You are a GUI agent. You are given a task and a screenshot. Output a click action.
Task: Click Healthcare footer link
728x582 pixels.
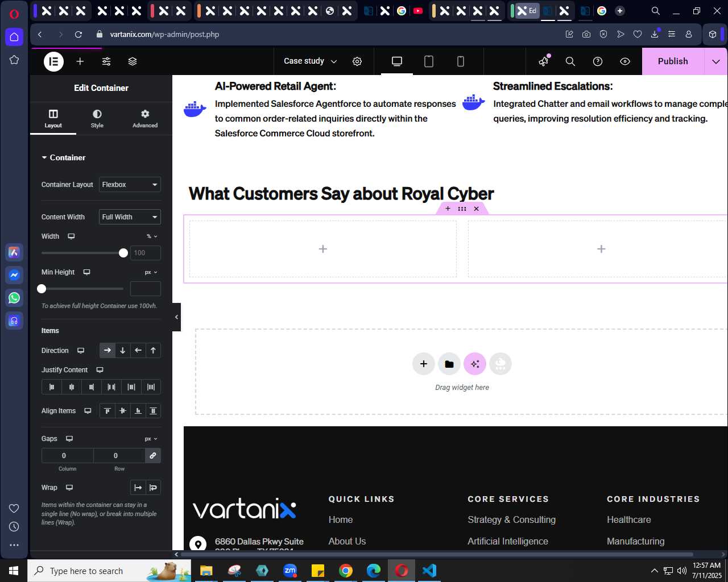click(628, 519)
